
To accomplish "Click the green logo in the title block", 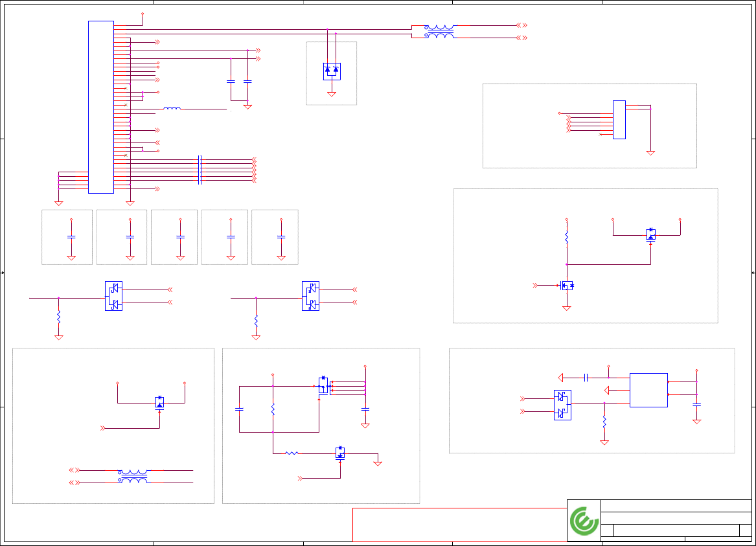I will (x=584, y=521).
